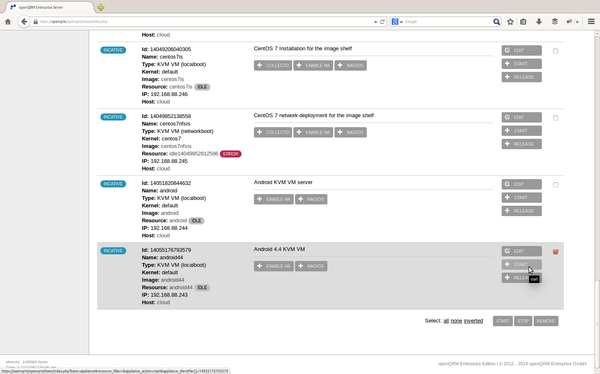Invert selection with 'inverted' link
Image resolution: width=600 pixels, height=374 pixels.
tap(473, 321)
